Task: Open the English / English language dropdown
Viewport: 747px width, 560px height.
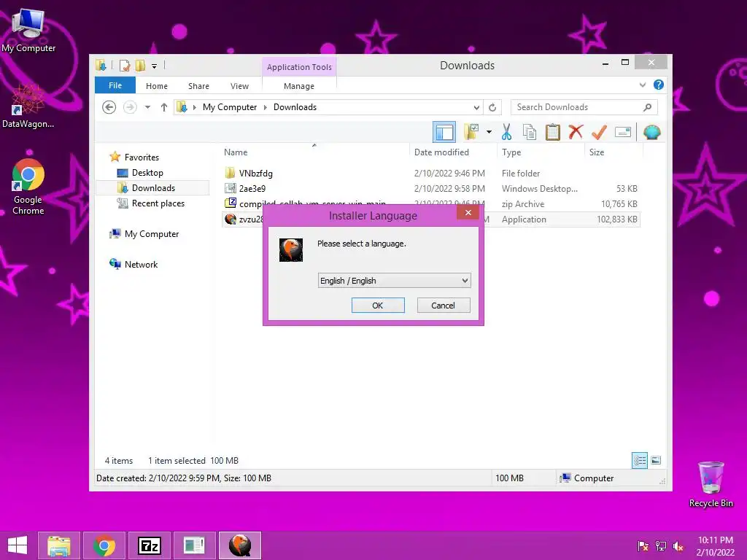Action: (x=394, y=281)
